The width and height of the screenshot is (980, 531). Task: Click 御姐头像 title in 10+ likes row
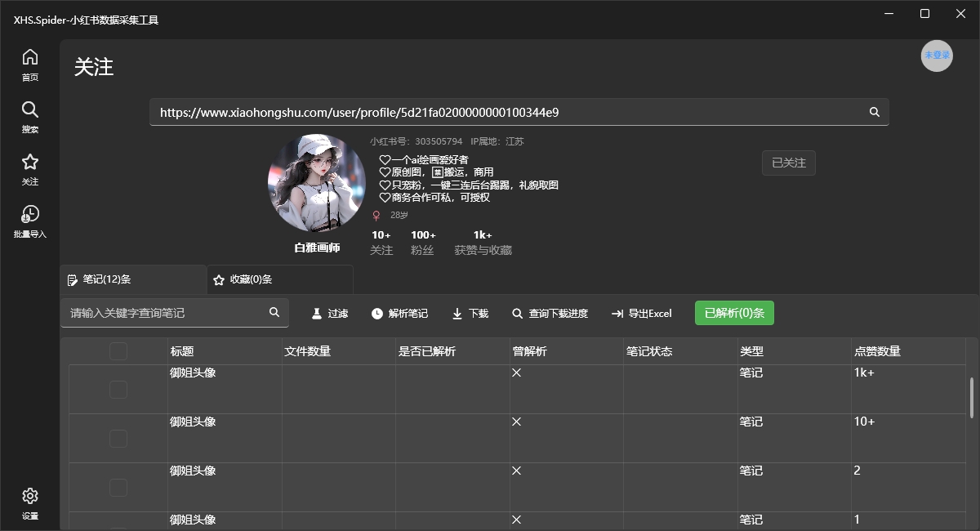[x=193, y=422]
